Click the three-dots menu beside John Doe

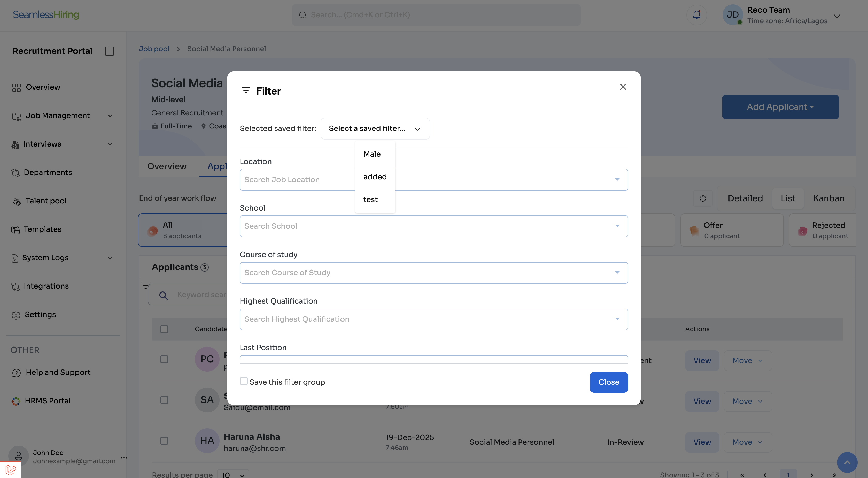click(124, 457)
